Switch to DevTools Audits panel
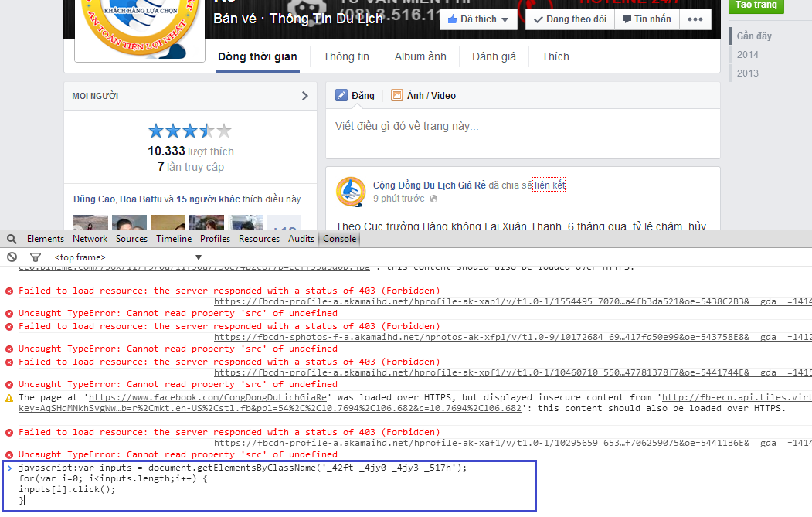The width and height of the screenshot is (812, 517). (301, 239)
